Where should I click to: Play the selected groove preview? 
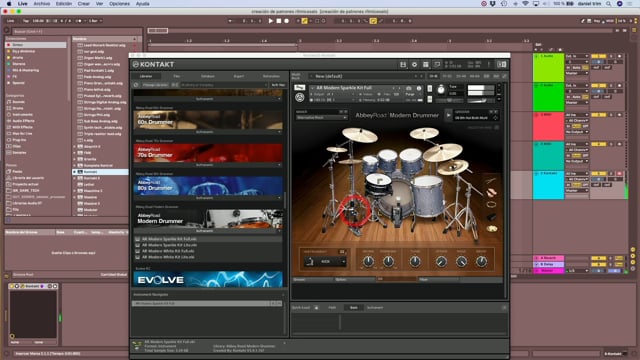(448, 116)
